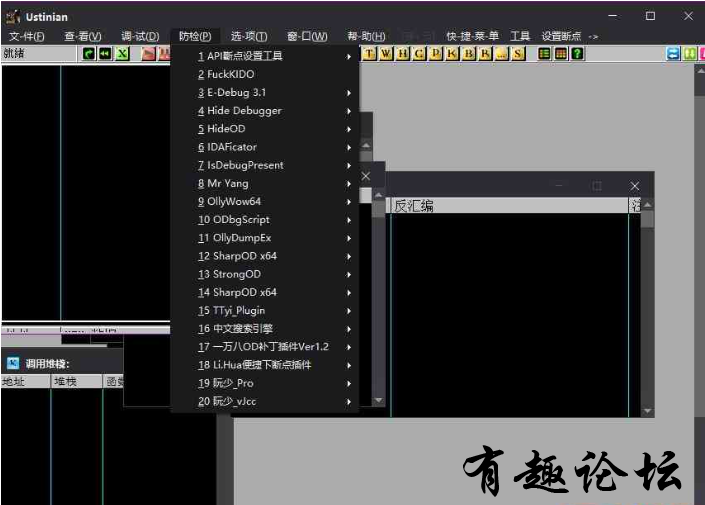Screen dimensions: 705x505
Task: Click scroll-up arrow of the 反汇编 window scrollbar
Action: [647, 205]
